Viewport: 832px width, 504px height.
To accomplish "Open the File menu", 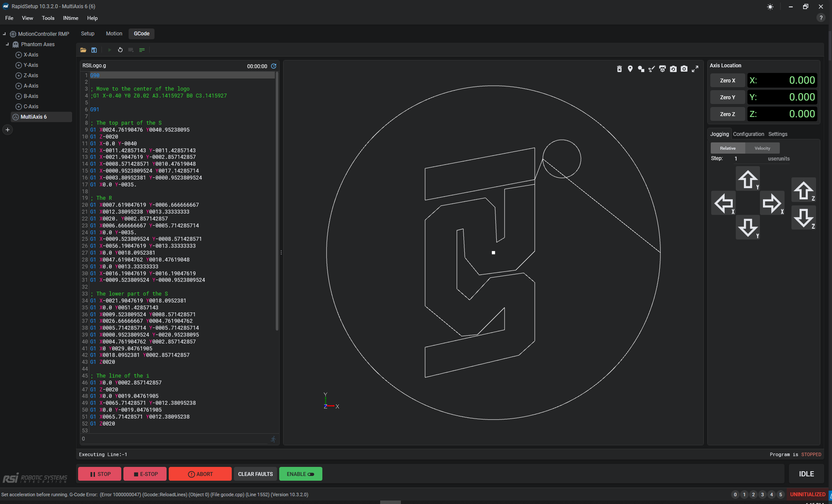I will click(x=9, y=18).
